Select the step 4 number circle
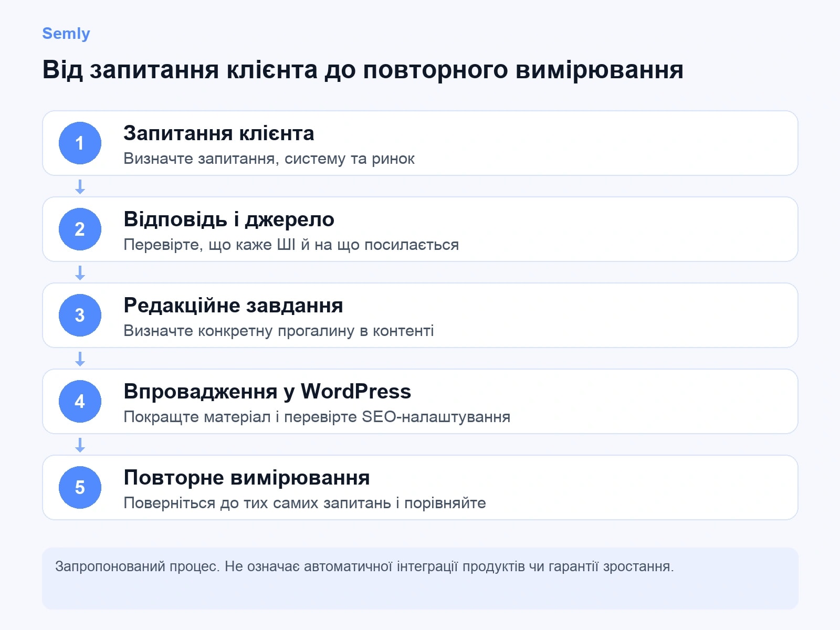 pyautogui.click(x=80, y=401)
